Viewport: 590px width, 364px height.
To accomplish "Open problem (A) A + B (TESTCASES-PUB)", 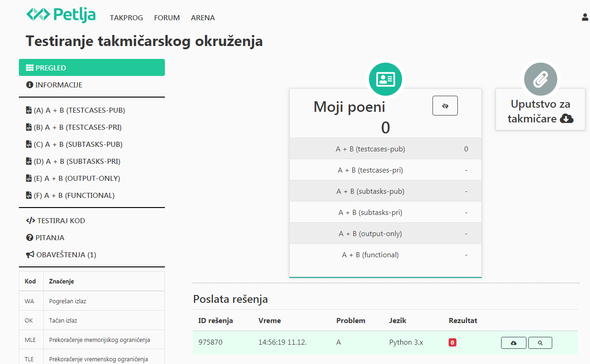I will 76,110.
